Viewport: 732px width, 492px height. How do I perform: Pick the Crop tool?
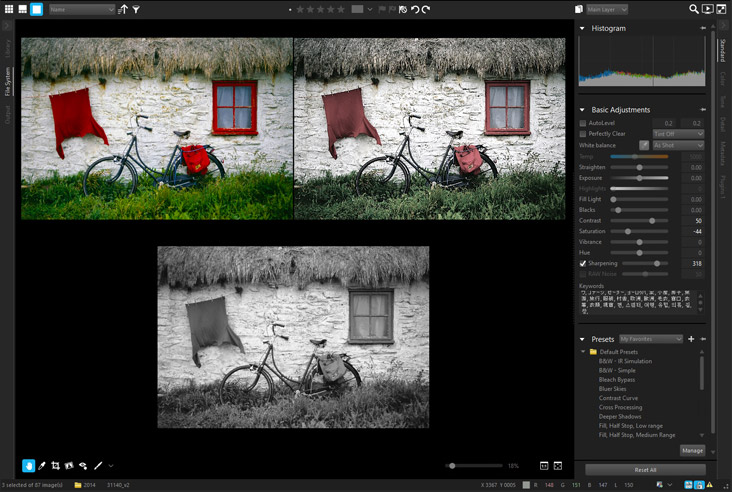click(x=55, y=466)
